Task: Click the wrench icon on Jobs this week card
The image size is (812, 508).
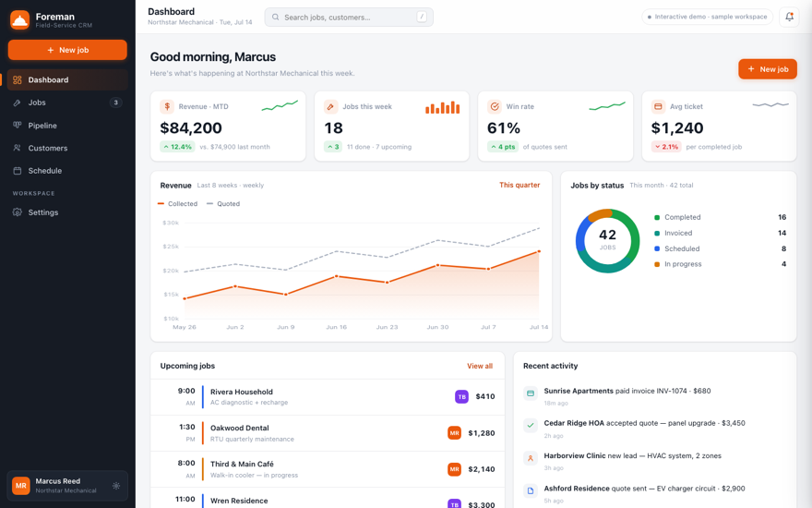Action: coord(331,107)
